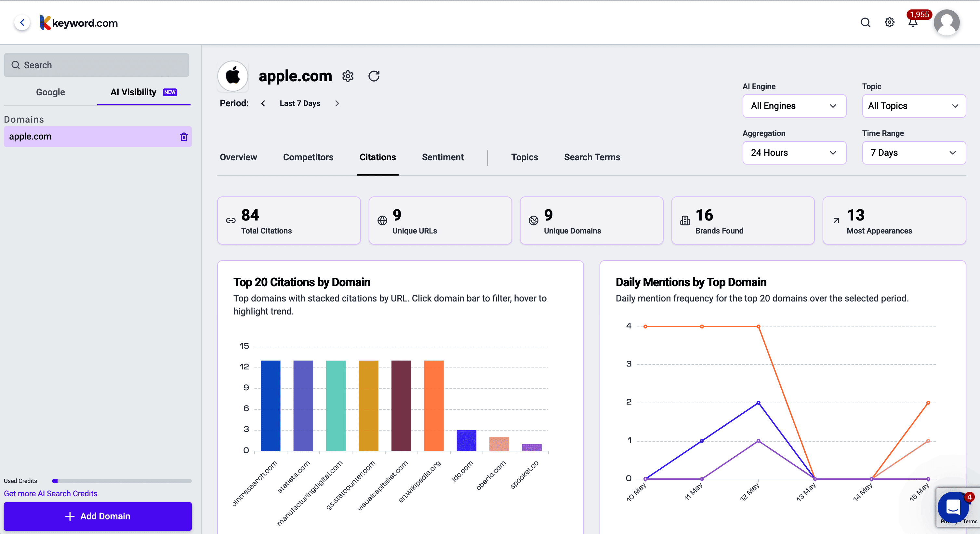This screenshot has width=980, height=534.
Task: Open the notifications bell with 1,955 badge
Action: pos(913,23)
